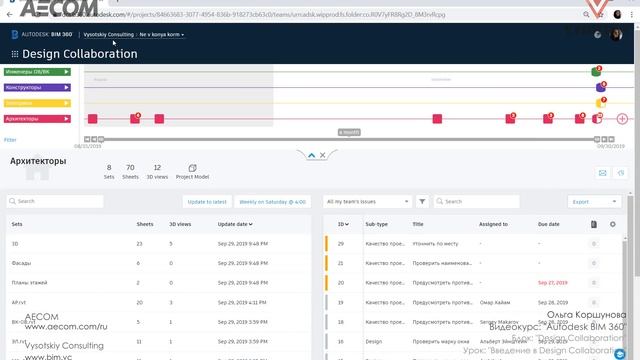The image size is (640, 360).
Task: Close the team details panel with X
Action: click(322, 155)
